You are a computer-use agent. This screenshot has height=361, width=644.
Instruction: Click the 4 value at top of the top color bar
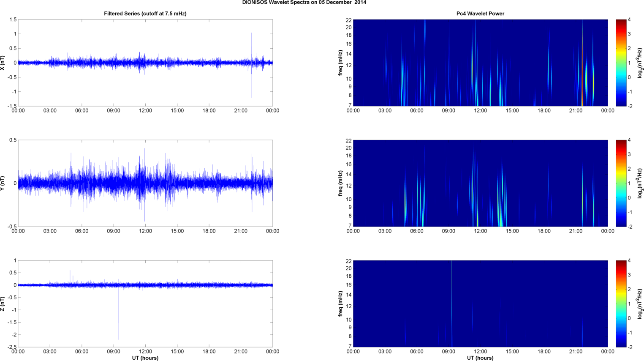pos(629,19)
